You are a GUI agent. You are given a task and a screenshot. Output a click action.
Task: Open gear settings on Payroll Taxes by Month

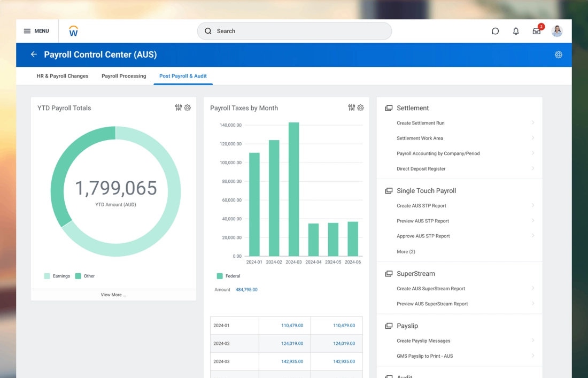(x=360, y=107)
